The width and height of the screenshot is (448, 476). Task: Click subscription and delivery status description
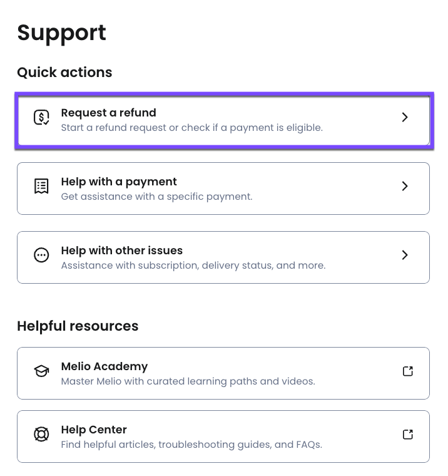pyautogui.click(x=193, y=266)
